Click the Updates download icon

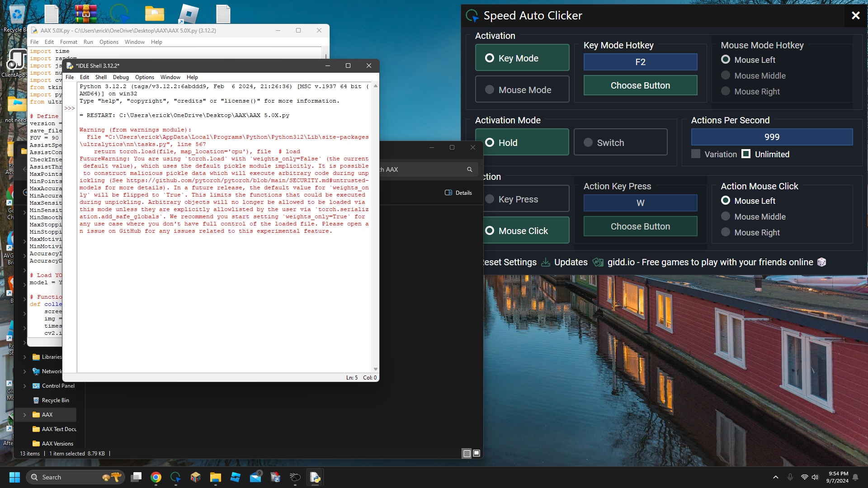(x=546, y=263)
